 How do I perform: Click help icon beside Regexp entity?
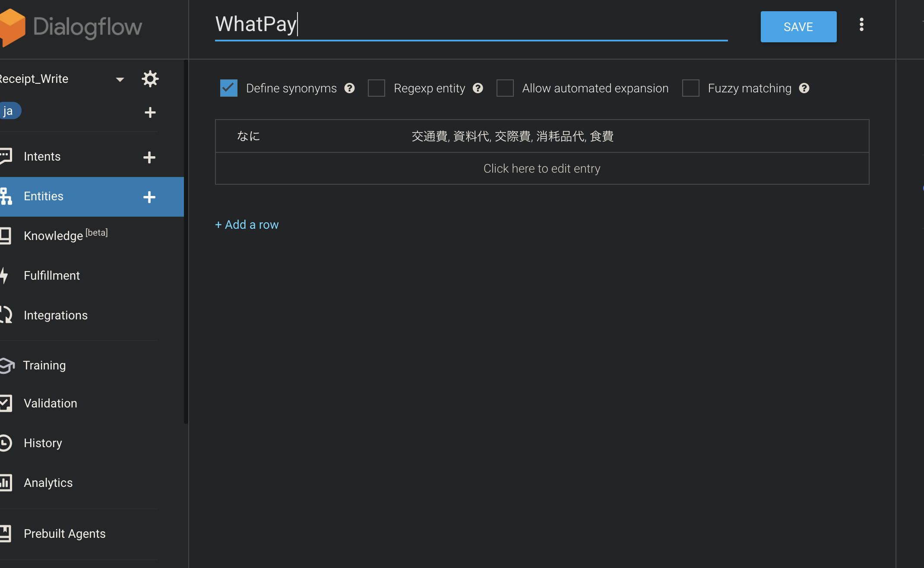pos(478,88)
